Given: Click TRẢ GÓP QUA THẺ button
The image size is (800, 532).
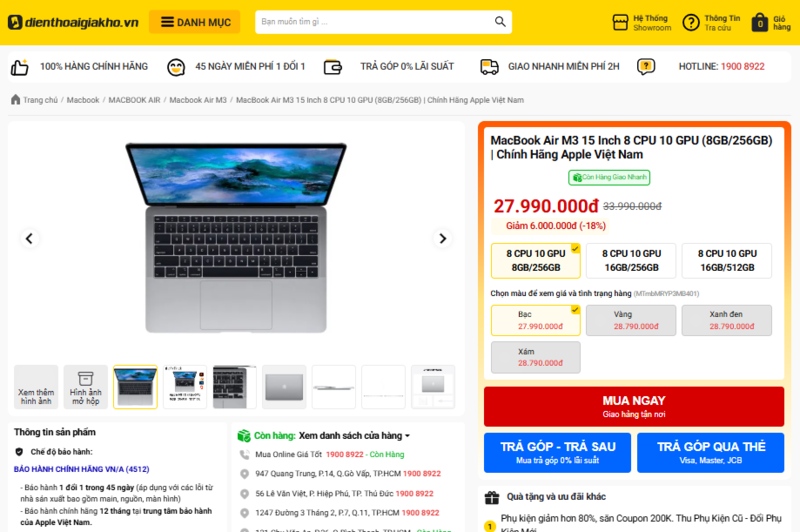Looking at the screenshot, I should 710,452.
